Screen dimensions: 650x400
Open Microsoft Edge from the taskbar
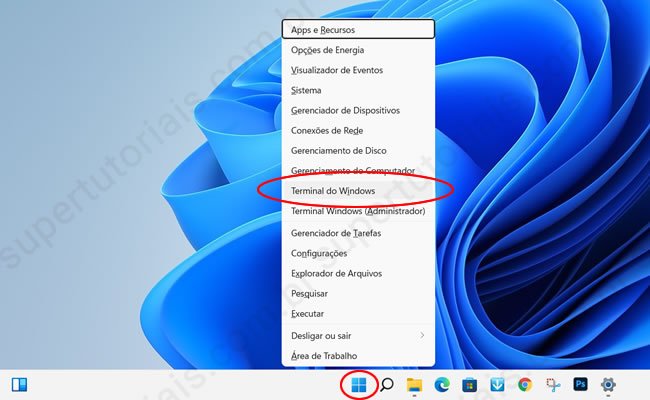coord(442,385)
